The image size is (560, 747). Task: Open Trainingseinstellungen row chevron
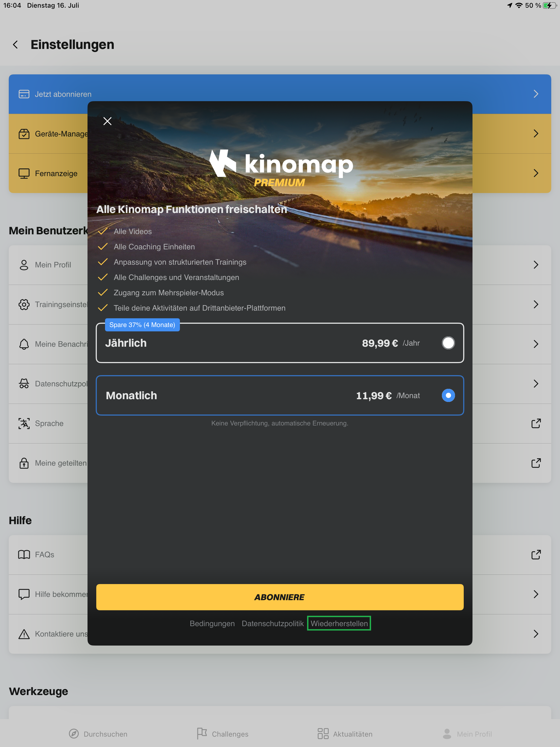536,305
